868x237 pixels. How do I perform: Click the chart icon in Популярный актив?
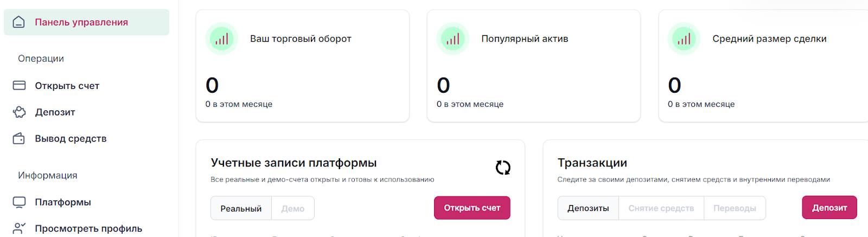point(453,39)
